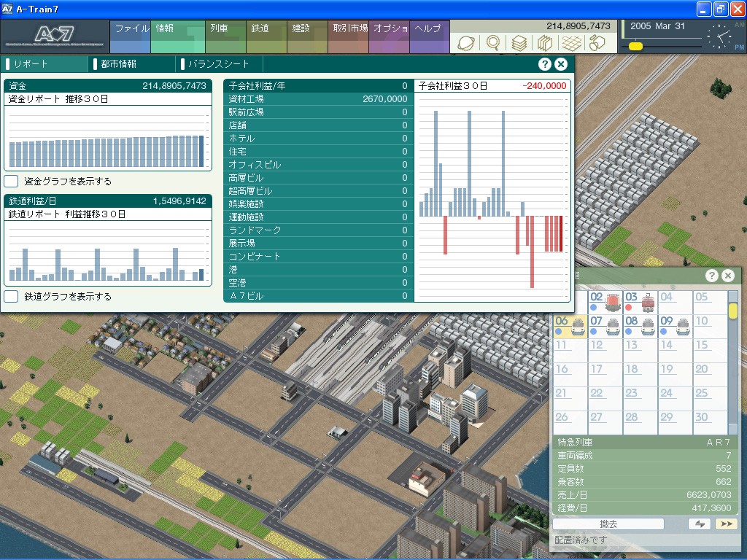Click the planet globe view icon
This screenshot has width=747, height=560.
tap(465, 43)
